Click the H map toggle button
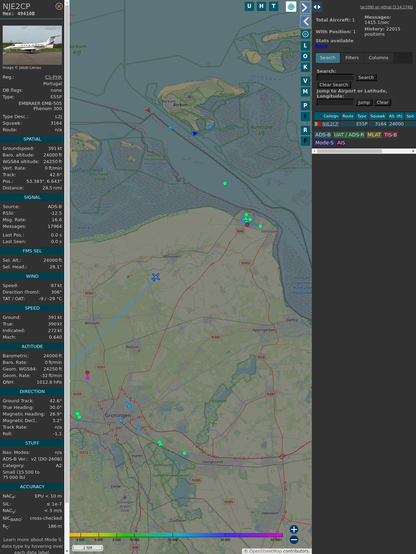 pyautogui.click(x=261, y=6)
